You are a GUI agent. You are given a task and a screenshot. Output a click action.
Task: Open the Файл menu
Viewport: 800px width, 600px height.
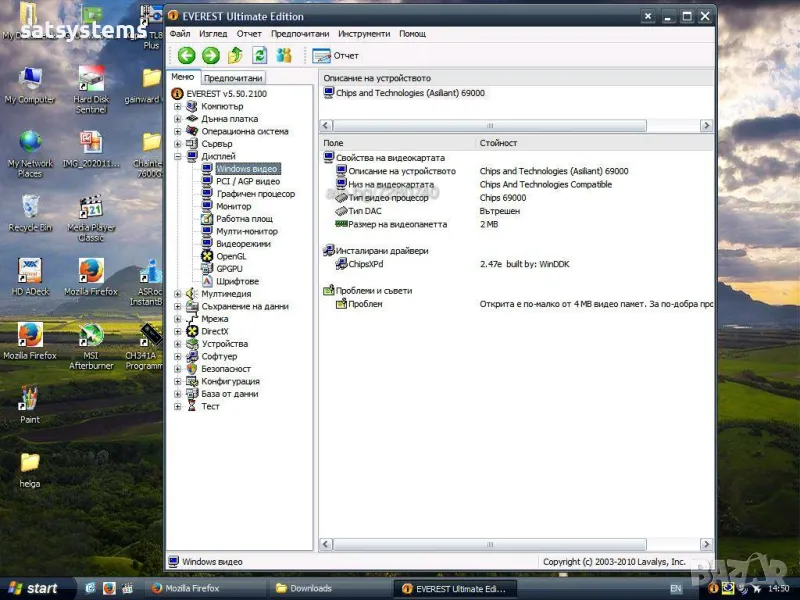pos(180,34)
